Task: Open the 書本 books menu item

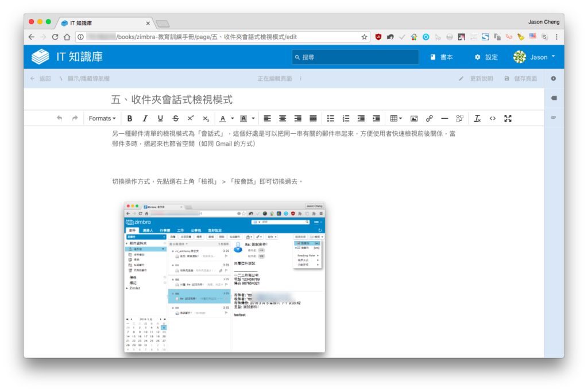Action: pyautogui.click(x=442, y=57)
